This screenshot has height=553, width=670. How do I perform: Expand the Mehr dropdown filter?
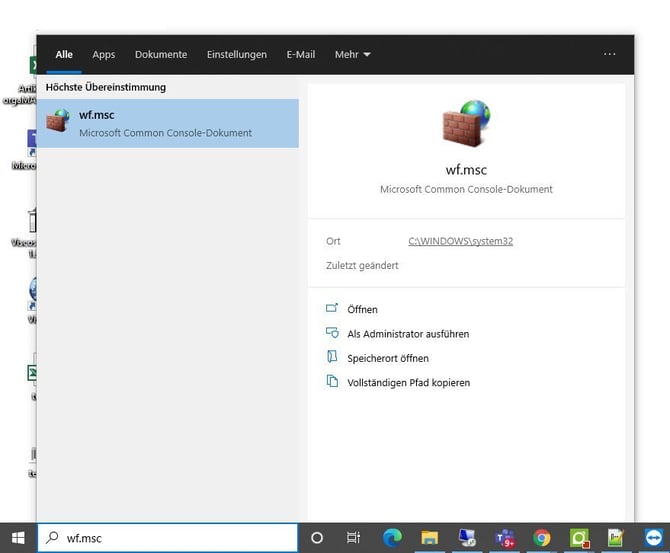coord(352,55)
